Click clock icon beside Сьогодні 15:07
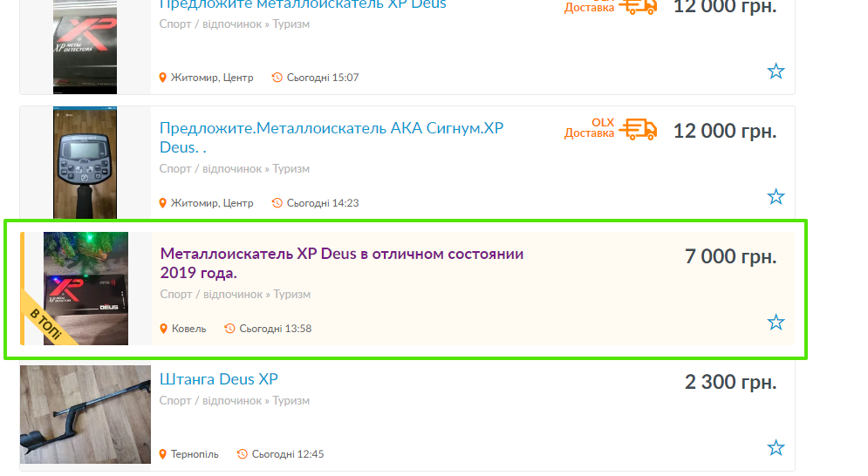The width and height of the screenshot is (868, 476). click(277, 78)
